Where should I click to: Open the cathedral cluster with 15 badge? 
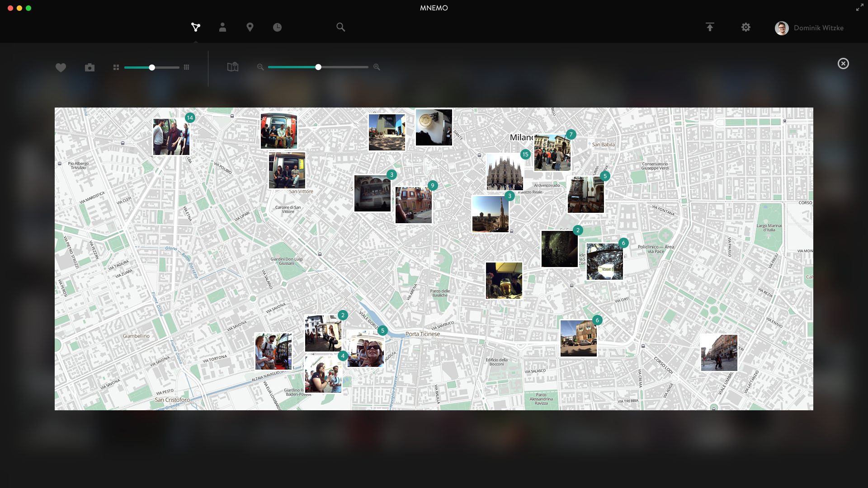[x=505, y=172]
